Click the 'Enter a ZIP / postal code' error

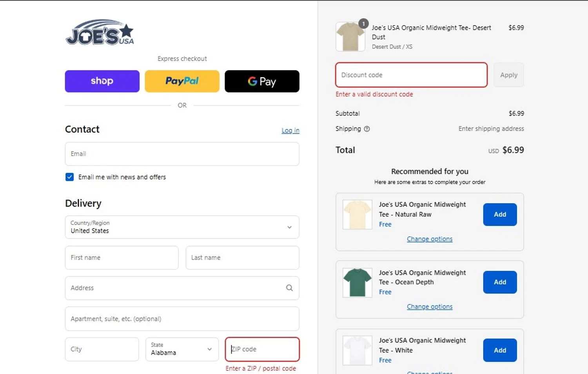click(261, 369)
